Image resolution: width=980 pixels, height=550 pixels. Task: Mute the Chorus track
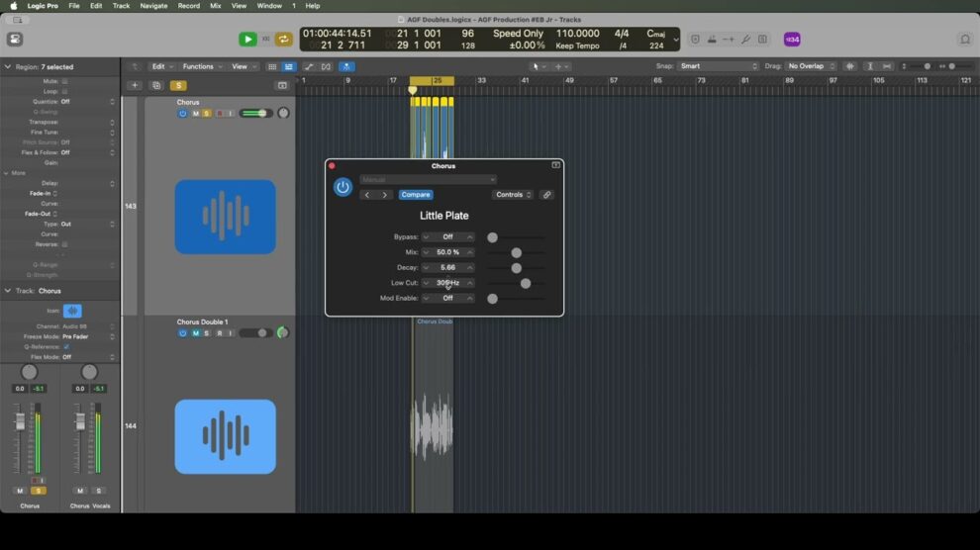coord(195,114)
